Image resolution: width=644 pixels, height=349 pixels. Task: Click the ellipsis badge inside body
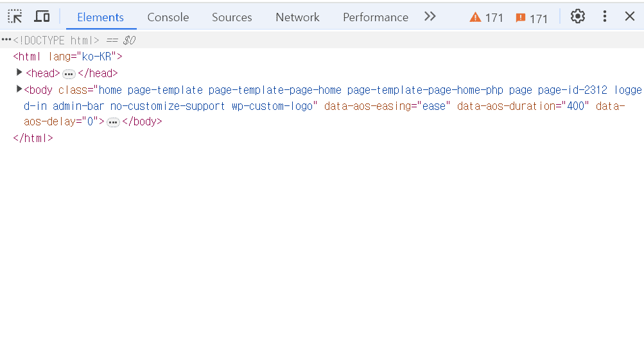113,123
